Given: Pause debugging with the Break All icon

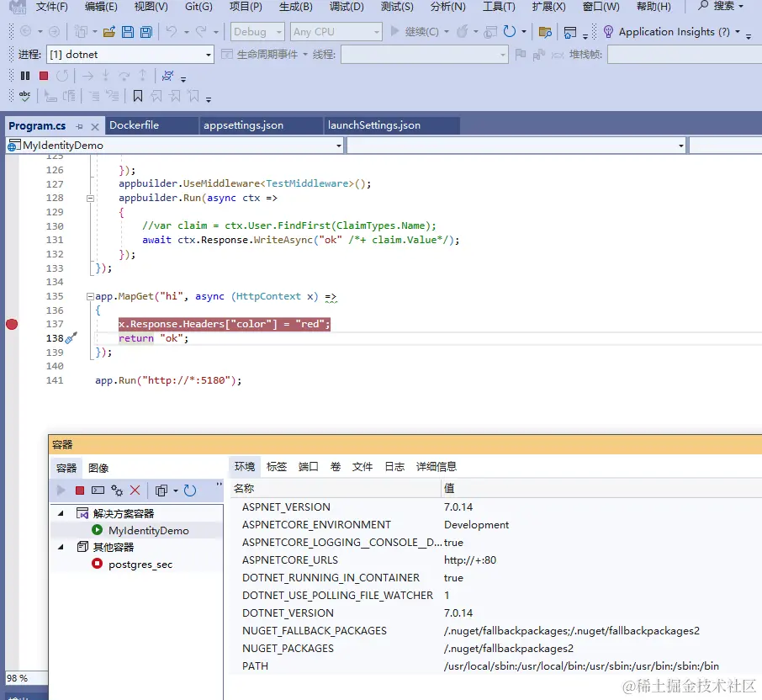Looking at the screenshot, I should [x=24, y=76].
